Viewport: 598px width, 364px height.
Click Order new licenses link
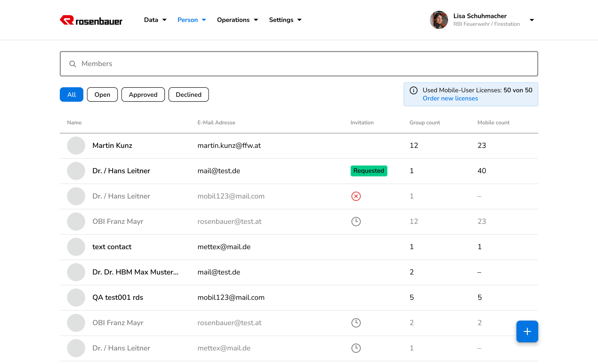tap(450, 98)
